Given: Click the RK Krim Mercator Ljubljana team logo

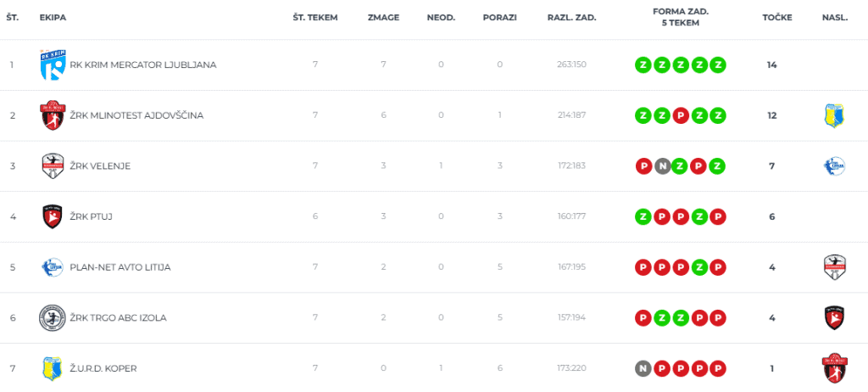Looking at the screenshot, I should [x=53, y=64].
